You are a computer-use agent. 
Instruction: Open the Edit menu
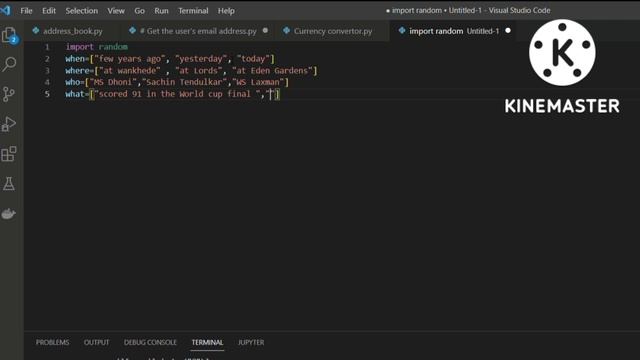(49, 11)
